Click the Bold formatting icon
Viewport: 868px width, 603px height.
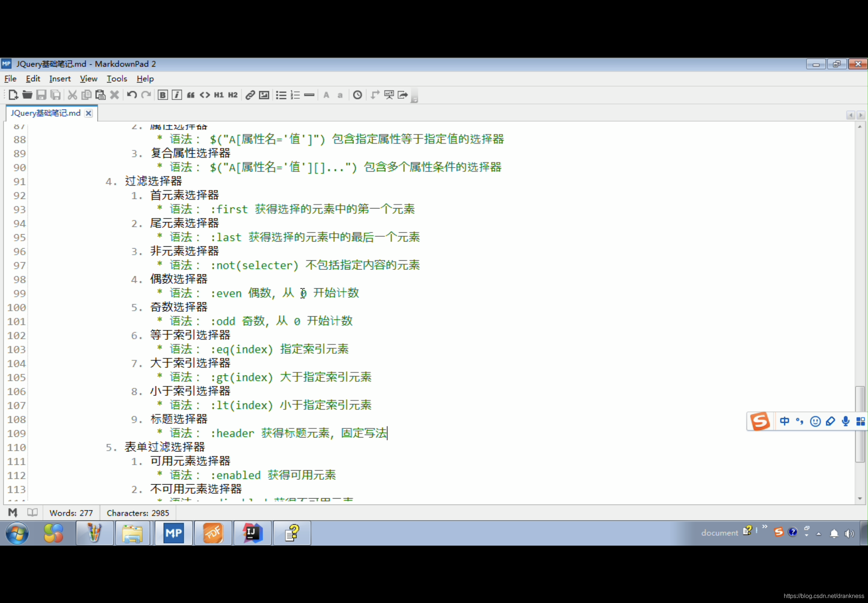pyautogui.click(x=163, y=95)
